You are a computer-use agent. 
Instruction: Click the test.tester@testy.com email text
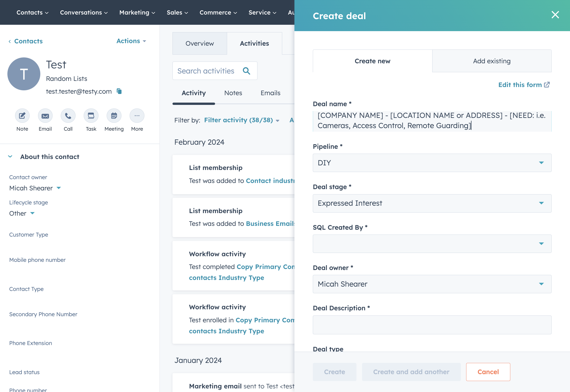pyautogui.click(x=79, y=91)
